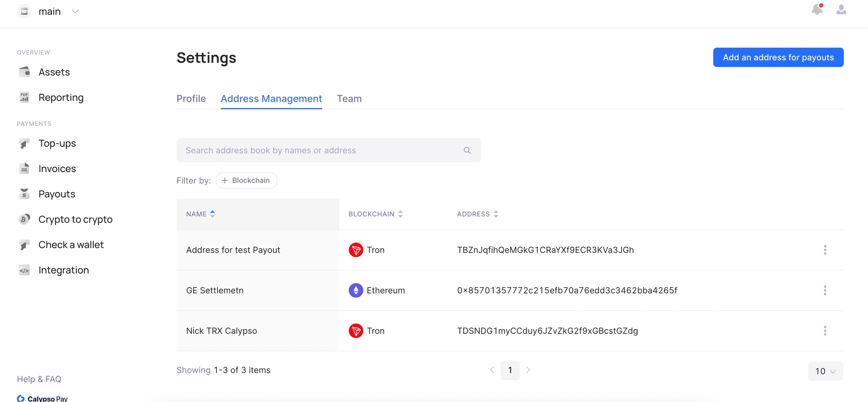Screen dimensions: 868x402
Task: Open options menu for Nick TRX Calypso
Action: 825,331
